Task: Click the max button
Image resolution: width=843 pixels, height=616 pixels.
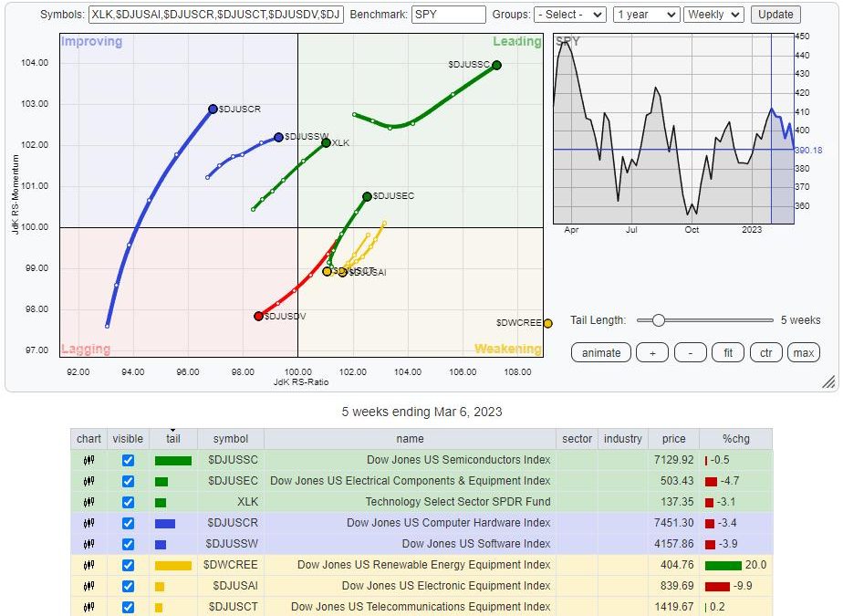Action: point(804,353)
